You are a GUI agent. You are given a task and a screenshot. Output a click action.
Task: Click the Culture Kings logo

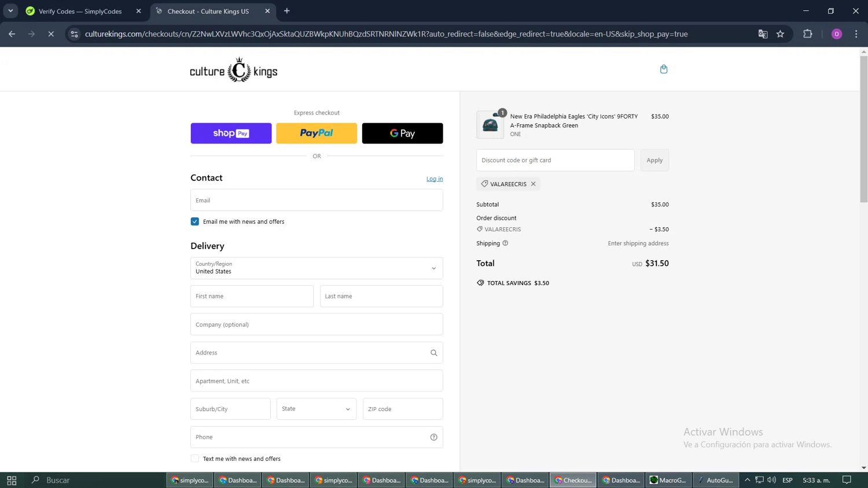tap(234, 70)
